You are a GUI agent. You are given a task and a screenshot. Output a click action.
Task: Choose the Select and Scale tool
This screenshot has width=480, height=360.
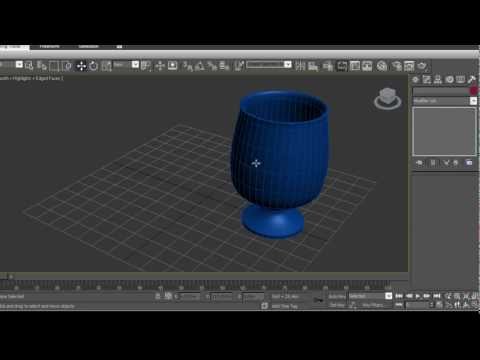pyautogui.click(x=106, y=66)
